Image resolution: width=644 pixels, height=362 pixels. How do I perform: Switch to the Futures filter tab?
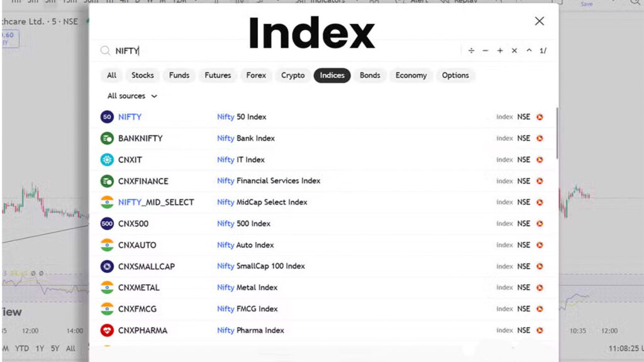click(218, 75)
